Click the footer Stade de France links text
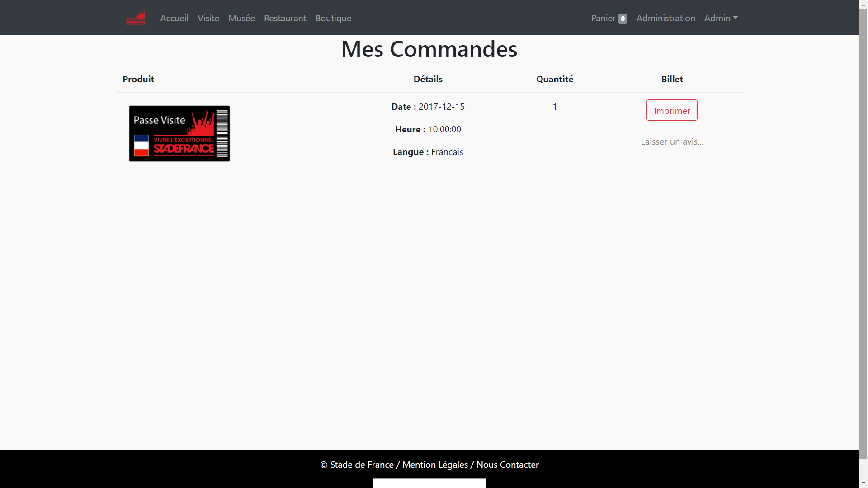Screen dimensions: 868x488 point(429,465)
